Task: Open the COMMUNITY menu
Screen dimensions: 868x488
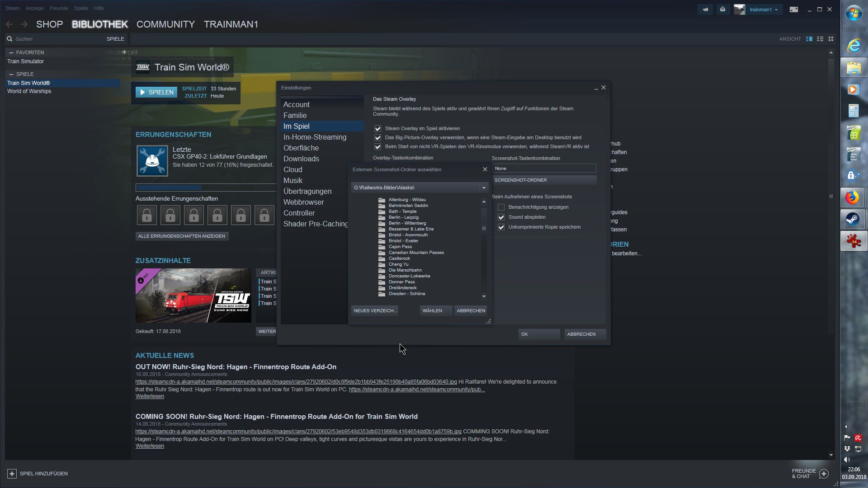Action: pyautogui.click(x=165, y=24)
